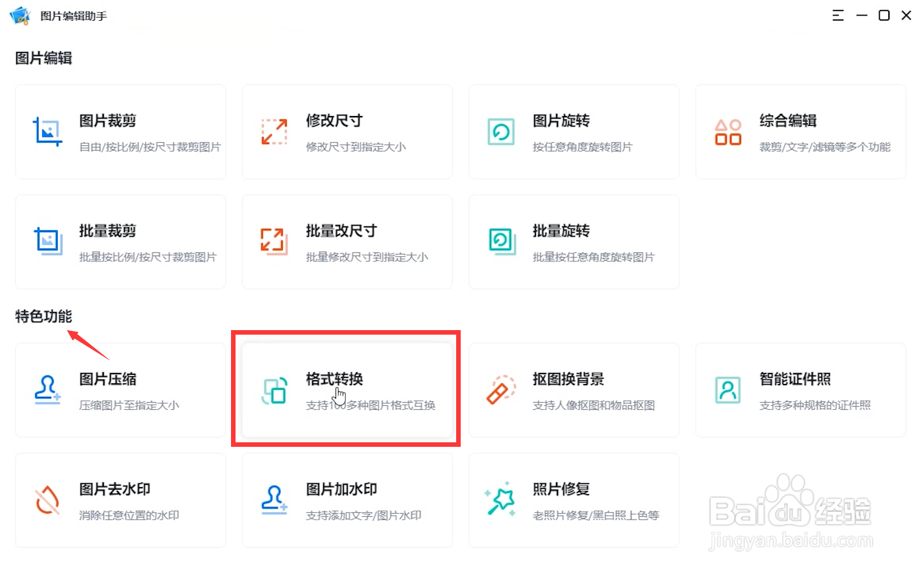Click the 智能证件照 ID photo icon
The image size is (924, 572).
point(727,390)
